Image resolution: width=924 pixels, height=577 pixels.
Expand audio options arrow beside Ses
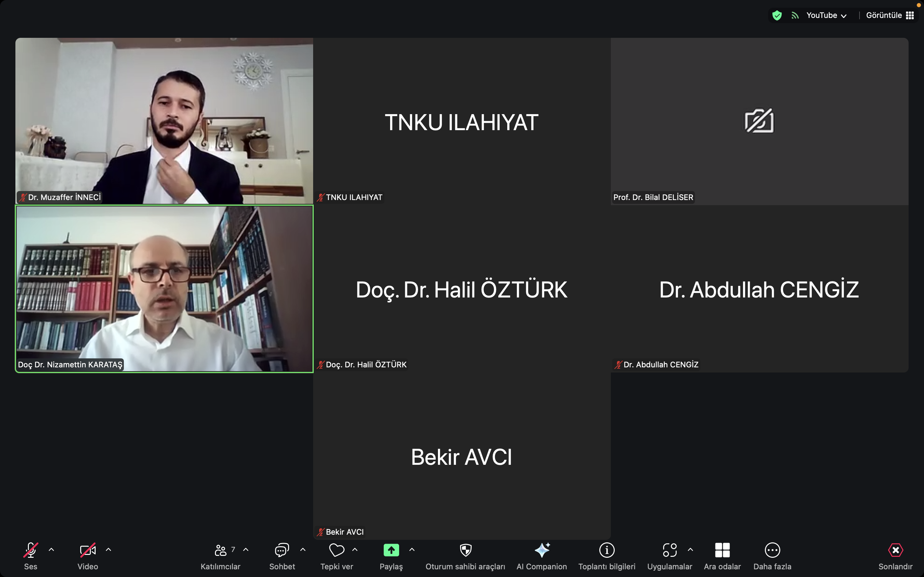pyautogui.click(x=51, y=549)
